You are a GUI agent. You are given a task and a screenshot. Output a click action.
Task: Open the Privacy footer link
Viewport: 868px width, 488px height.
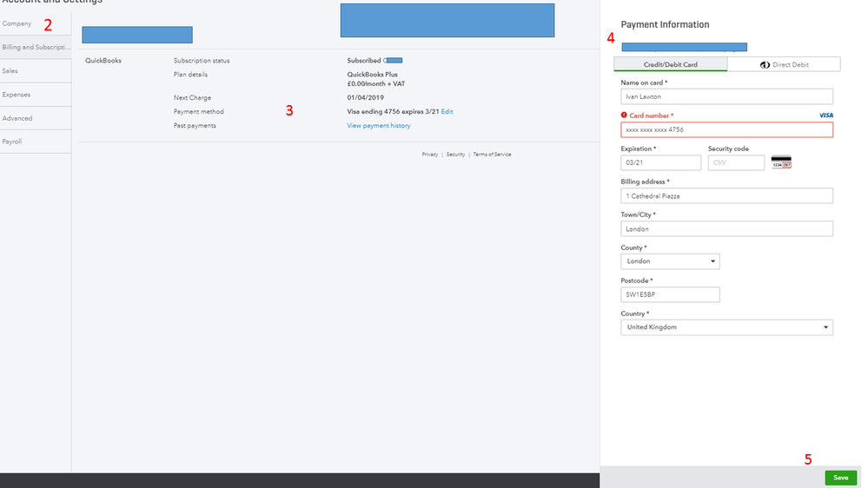(429, 155)
